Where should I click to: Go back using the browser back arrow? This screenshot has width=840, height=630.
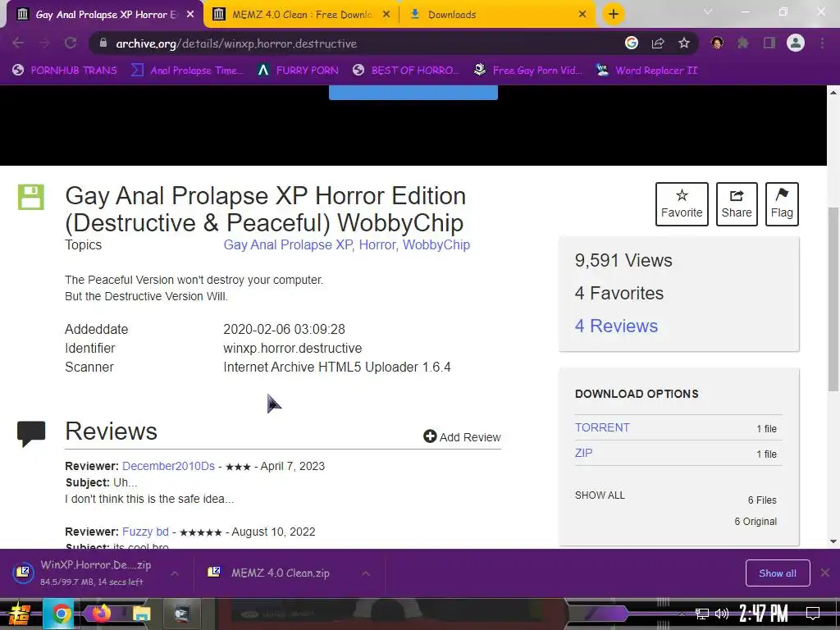pyautogui.click(x=18, y=43)
